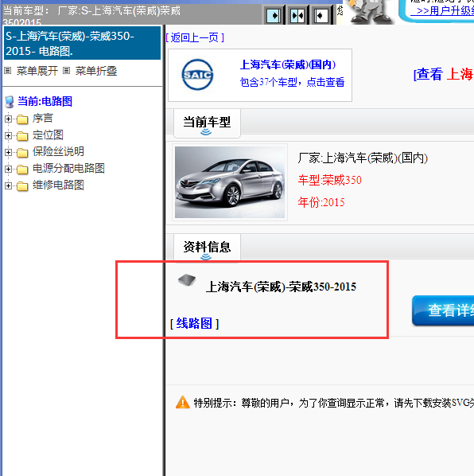Viewport: 474px width, 476px height.
Task: Click the center-split arrows toolbar icon
Action: click(297, 15)
